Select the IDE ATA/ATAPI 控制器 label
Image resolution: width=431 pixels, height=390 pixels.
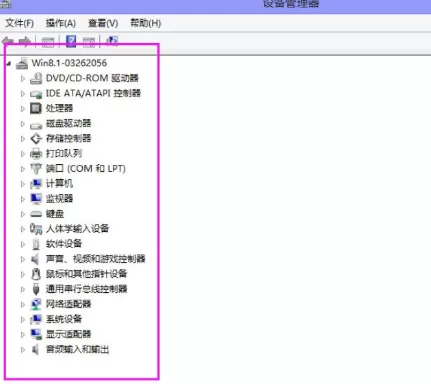(93, 93)
